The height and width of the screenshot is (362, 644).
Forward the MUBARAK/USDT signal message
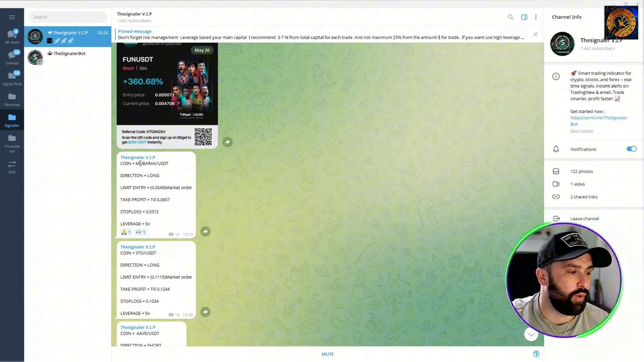[205, 232]
